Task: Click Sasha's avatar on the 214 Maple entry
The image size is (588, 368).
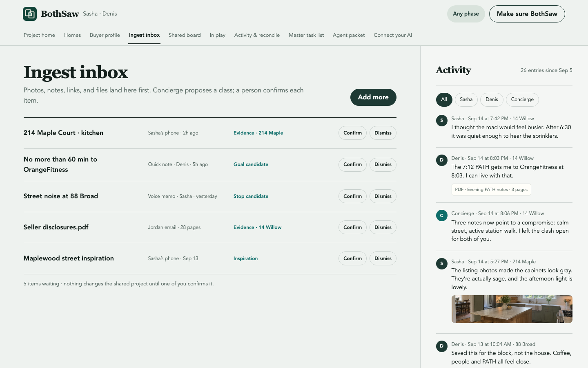Action: click(441, 264)
